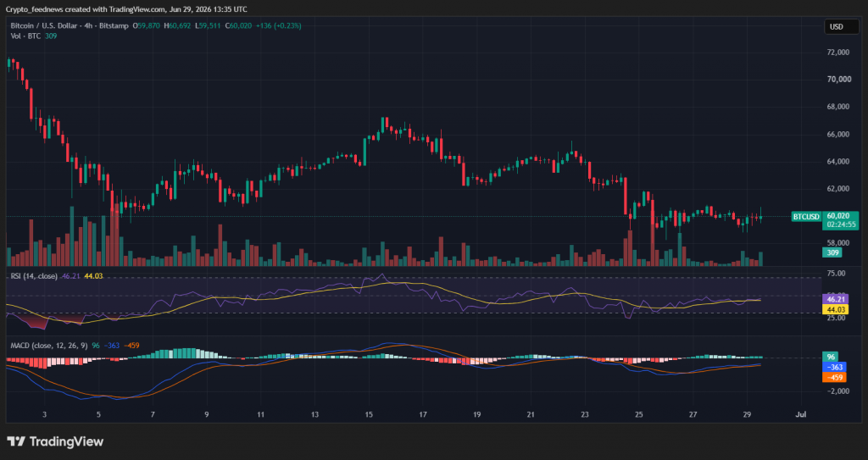Click the 75.00 RSI scale label
This screenshot has width=868, height=460.
pyautogui.click(x=836, y=274)
